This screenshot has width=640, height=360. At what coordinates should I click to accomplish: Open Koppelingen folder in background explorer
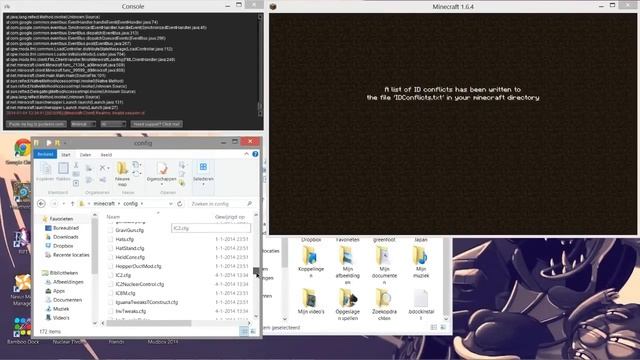tap(311, 261)
